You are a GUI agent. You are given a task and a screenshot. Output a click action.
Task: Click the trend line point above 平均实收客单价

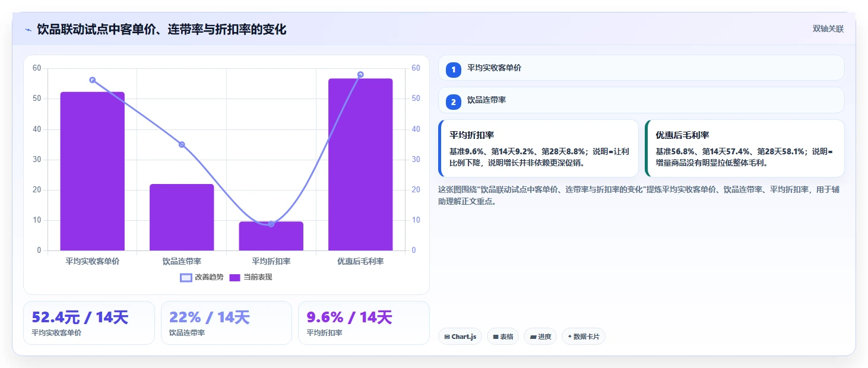tap(93, 80)
